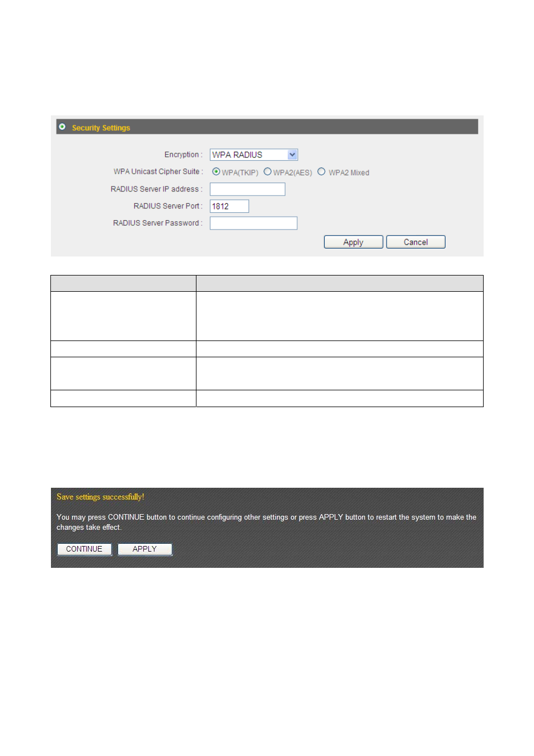Click the Security Settings header bullet icon
This screenshot has width=534, height=756.
62,127
